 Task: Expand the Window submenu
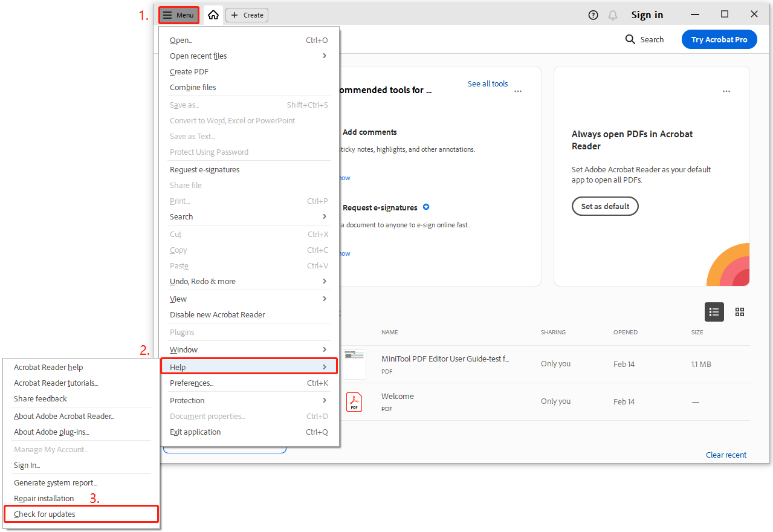click(x=250, y=350)
